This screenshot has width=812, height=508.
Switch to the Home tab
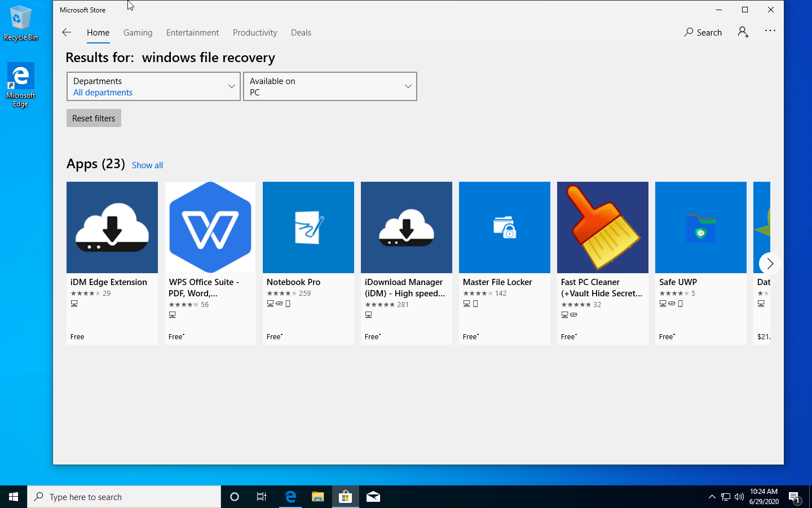pyautogui.click(x=98, y=33)
